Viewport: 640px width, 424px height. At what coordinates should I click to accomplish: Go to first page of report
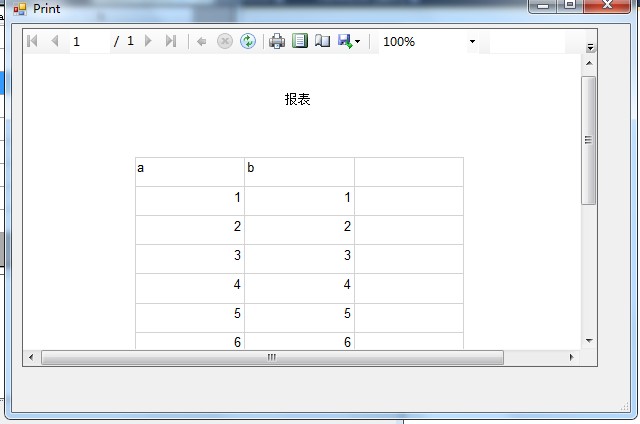click(x=32, y=41)
